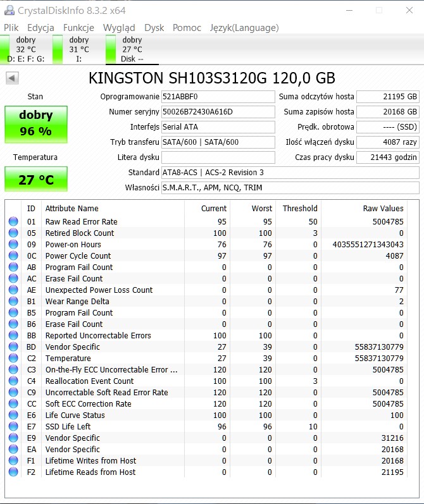The width and height of the screenshot is (424, 504).
Task: Click the transfer mode field SATA/600 | SATA/600
Action: pyautogui.click(x=218, y=142)
